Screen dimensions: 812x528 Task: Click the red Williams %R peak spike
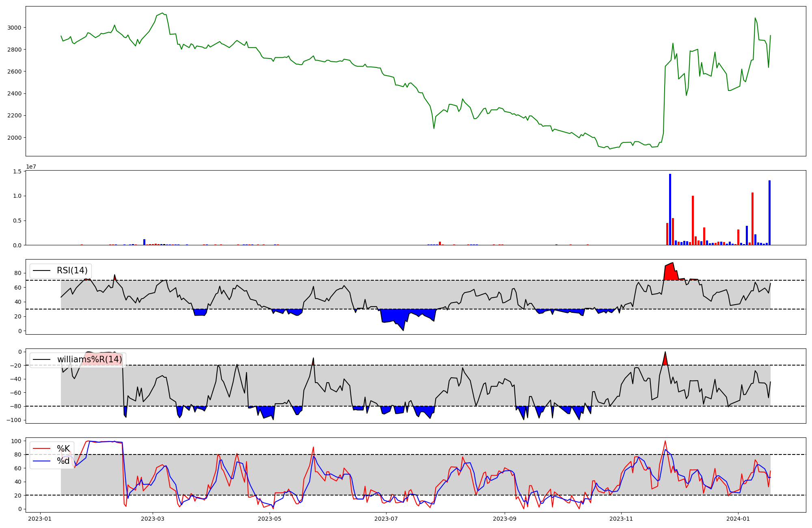point(665,361)
